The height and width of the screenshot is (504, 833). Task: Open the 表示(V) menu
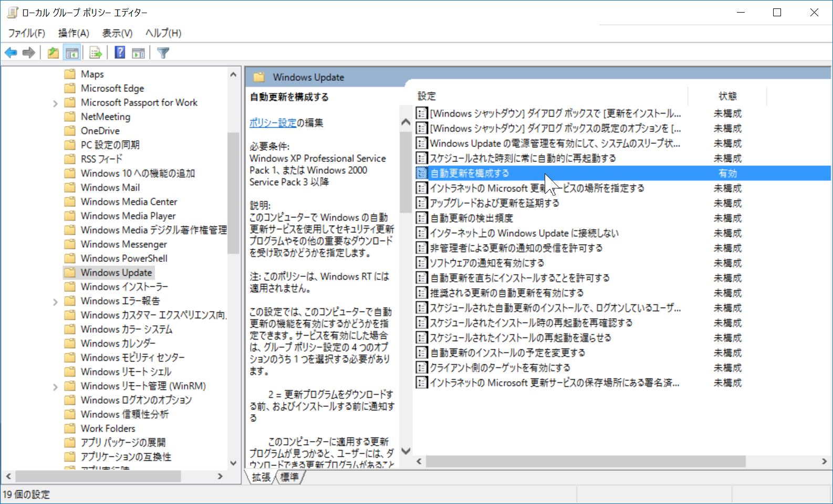(x=117, y=33)
